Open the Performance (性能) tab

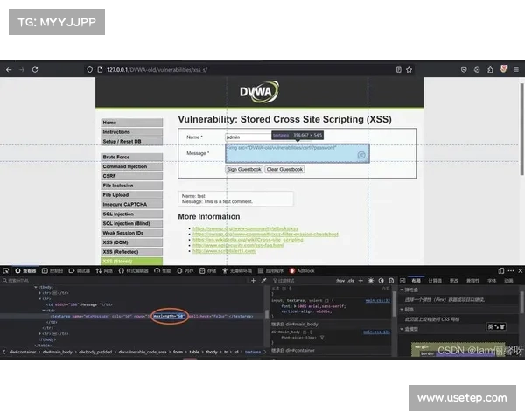163,270
